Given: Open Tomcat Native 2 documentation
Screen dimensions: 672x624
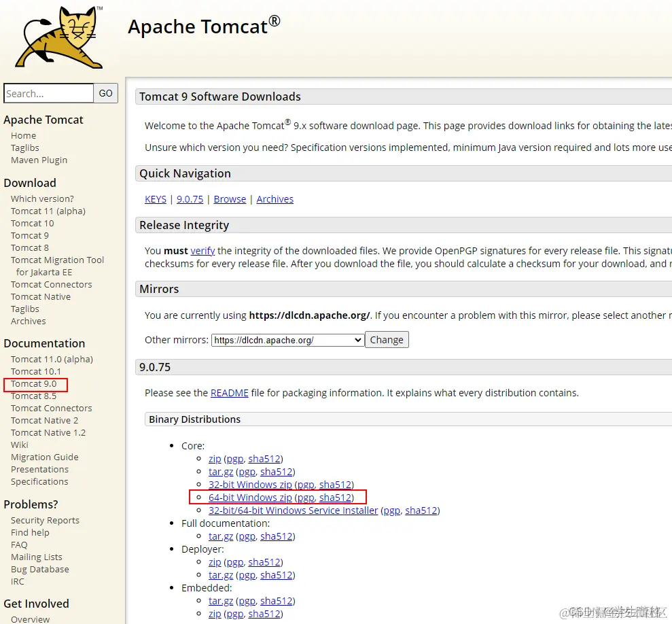Looking at the screenshot, I should pos(45,420).
